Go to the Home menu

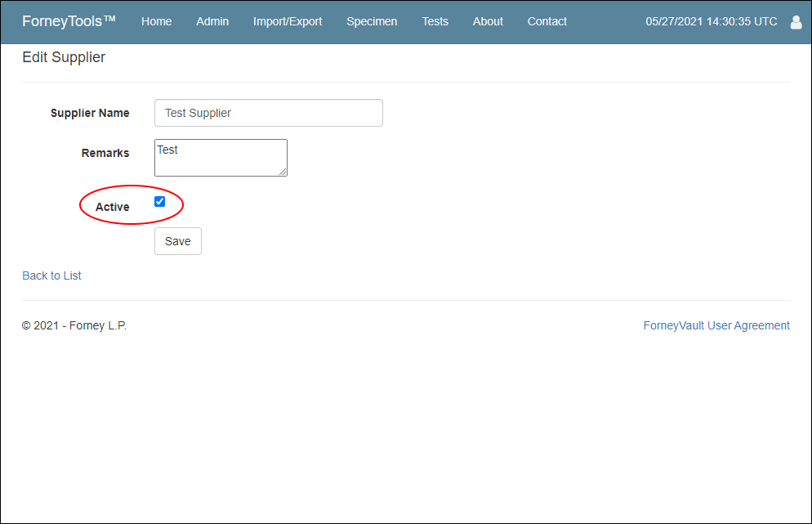(156, 22)
